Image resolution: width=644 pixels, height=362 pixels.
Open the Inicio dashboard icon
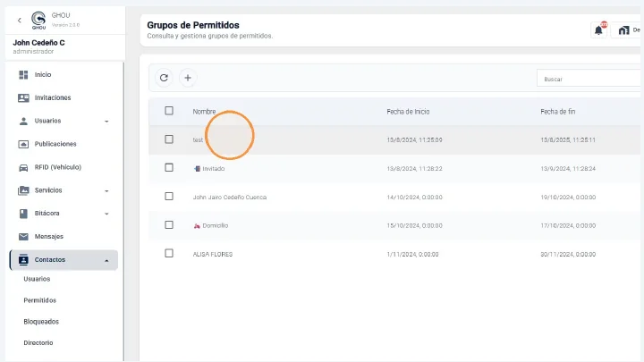23,75
